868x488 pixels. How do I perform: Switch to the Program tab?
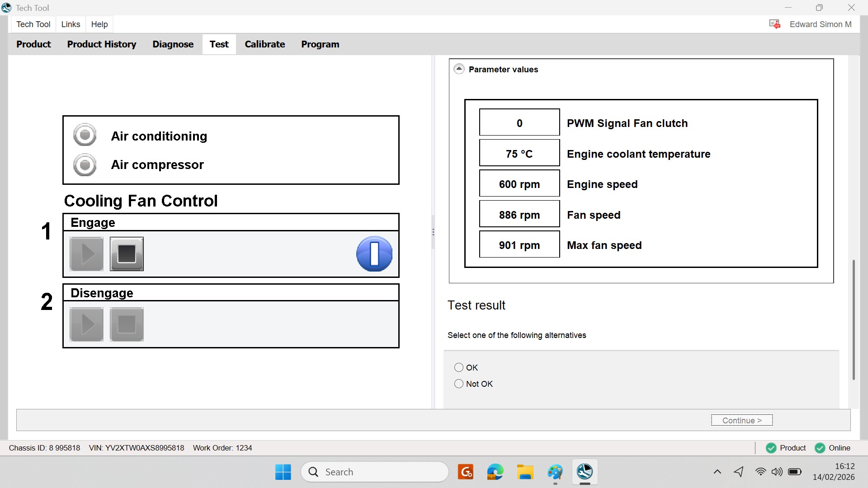[320, 44]
